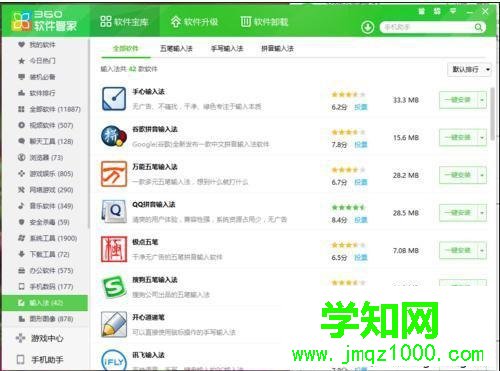Click 投票 link for QQ拼音输入法

tap(361, 220)
